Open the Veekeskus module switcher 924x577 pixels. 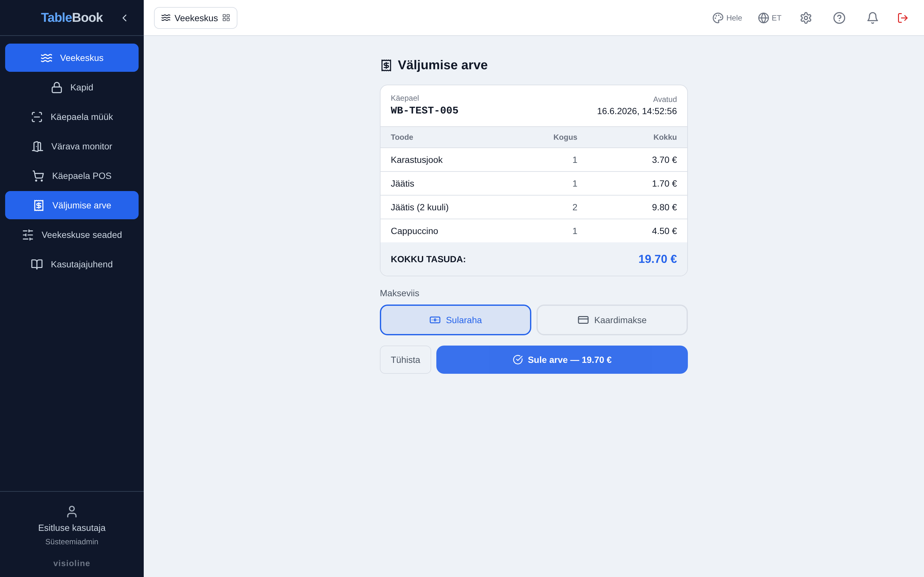coord(195,18)
